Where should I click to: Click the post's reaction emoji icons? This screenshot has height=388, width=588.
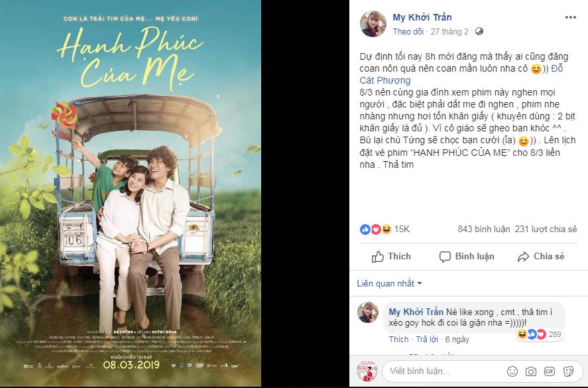[375, 229]
